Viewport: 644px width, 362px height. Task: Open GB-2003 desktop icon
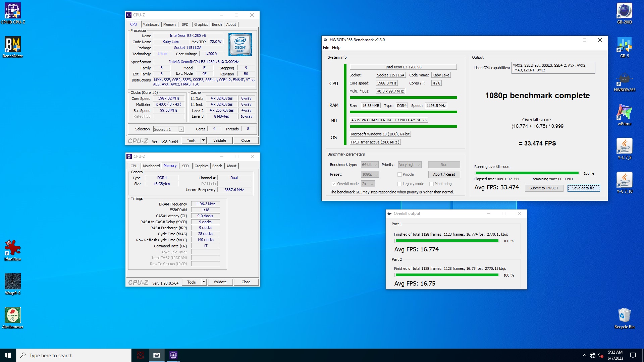click(624, 13)
